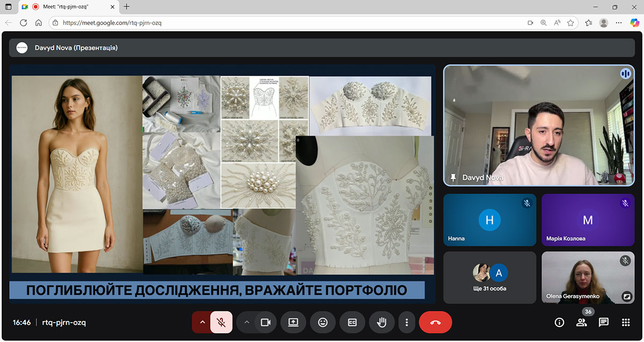Image resolution: width=644 pixels, height=342 pixels.
Task: Open a new browser tab
Action: (127, 7)
